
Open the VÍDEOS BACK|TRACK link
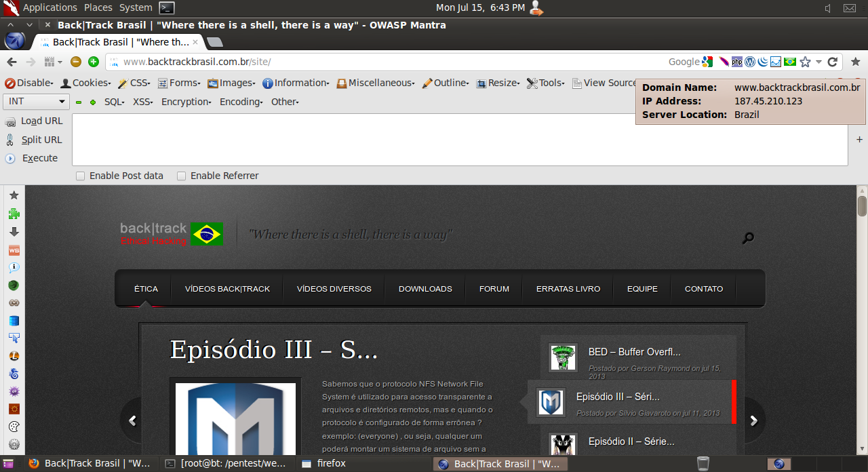pos(227,289)
